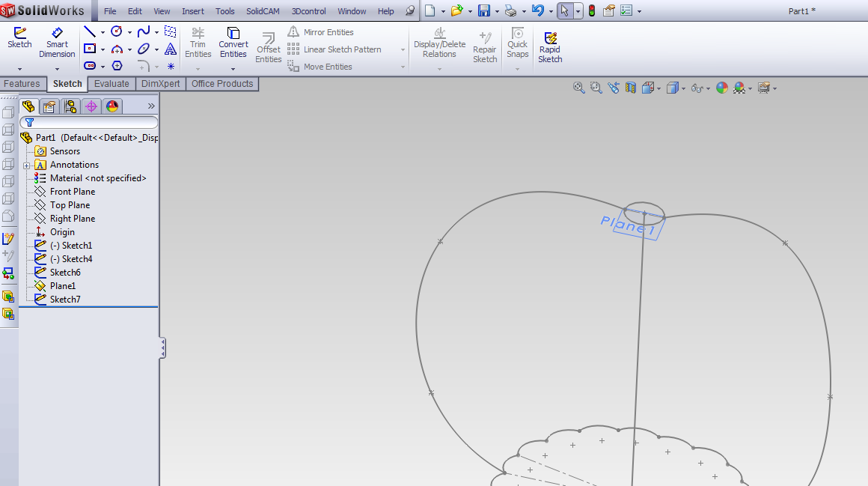Expand the Sketch button dropdown arrow
Screen dimensions: 868x486
click(19, 70)
